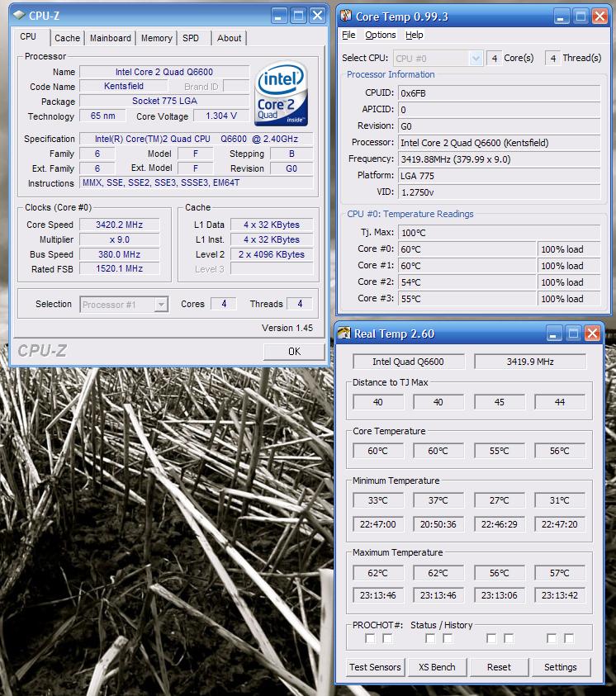616x696 pixels.
Task: Select the Memory tab in CPU-Z
Action: tap(157, 38)
